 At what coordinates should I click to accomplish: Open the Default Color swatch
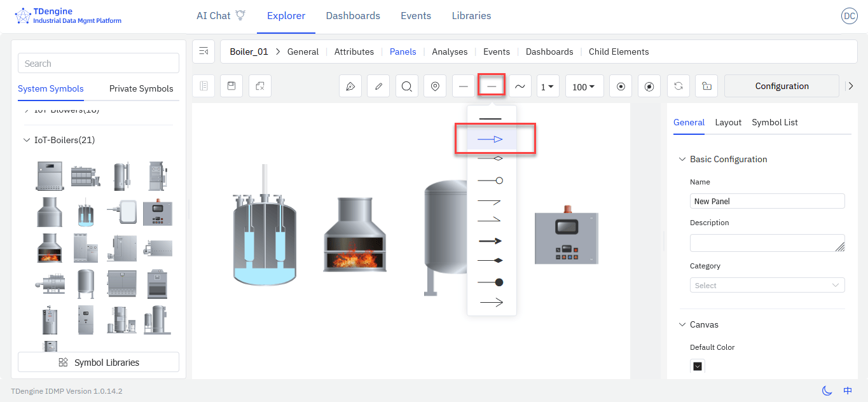[698, 366]
